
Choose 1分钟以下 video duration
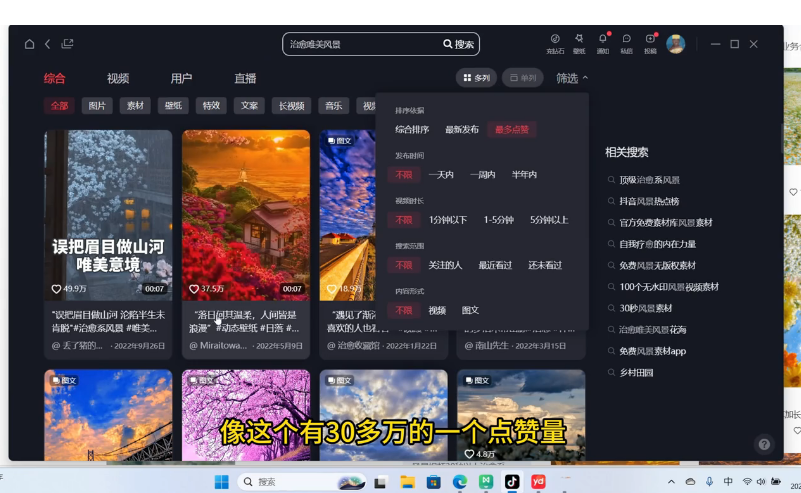(448, 220)
